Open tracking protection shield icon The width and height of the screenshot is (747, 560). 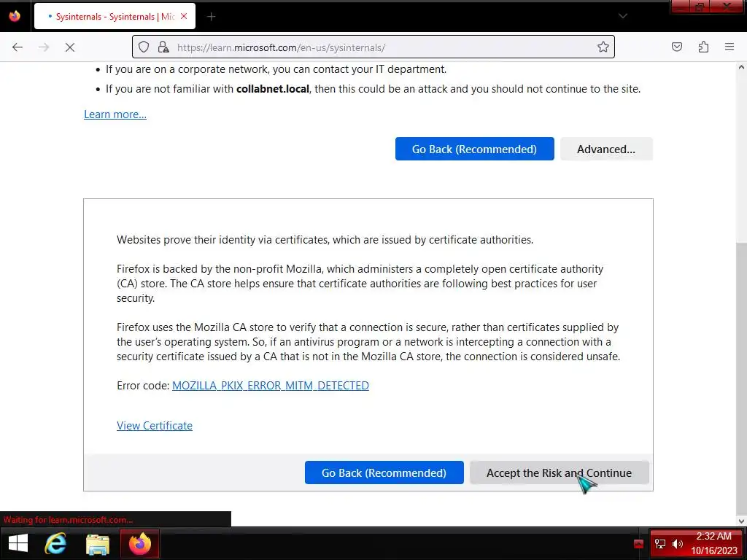point(144,47)
